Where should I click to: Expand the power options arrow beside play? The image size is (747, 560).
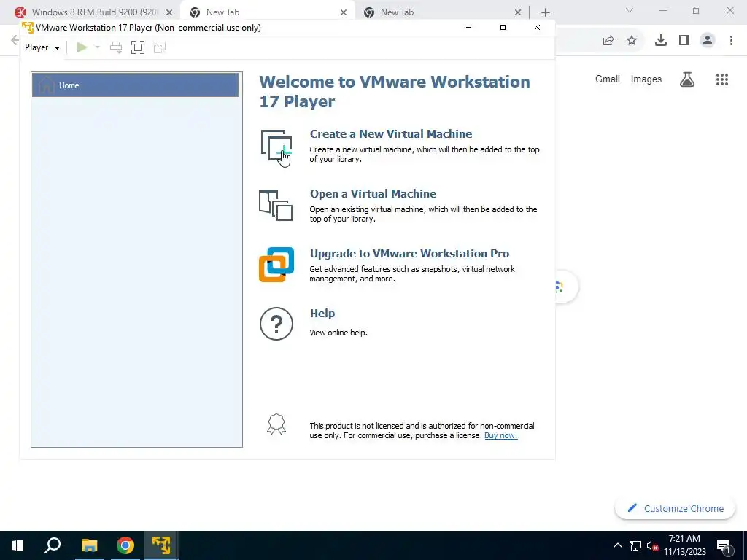pos(98,47)
